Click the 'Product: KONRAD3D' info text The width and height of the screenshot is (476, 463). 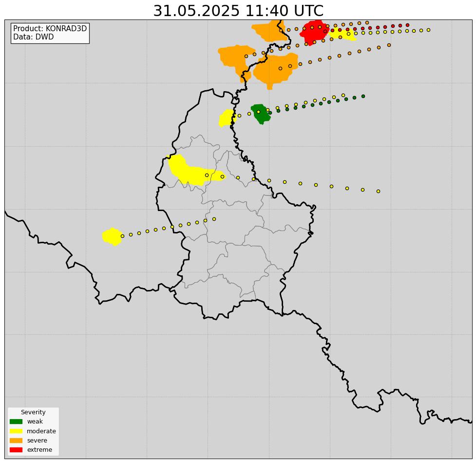coord(50,29)
